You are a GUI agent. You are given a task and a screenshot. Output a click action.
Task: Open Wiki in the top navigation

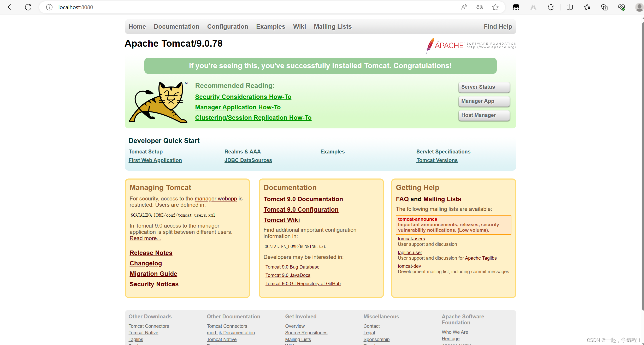[299, 27]
